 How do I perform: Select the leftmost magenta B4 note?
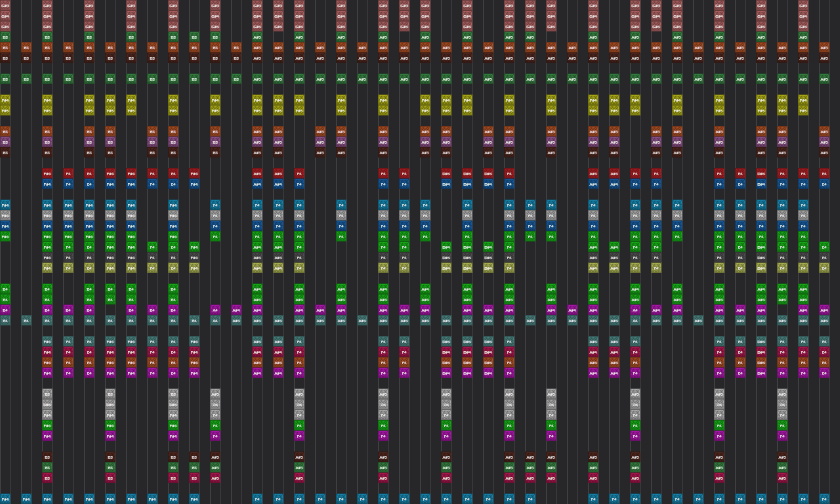coord(5,310)
